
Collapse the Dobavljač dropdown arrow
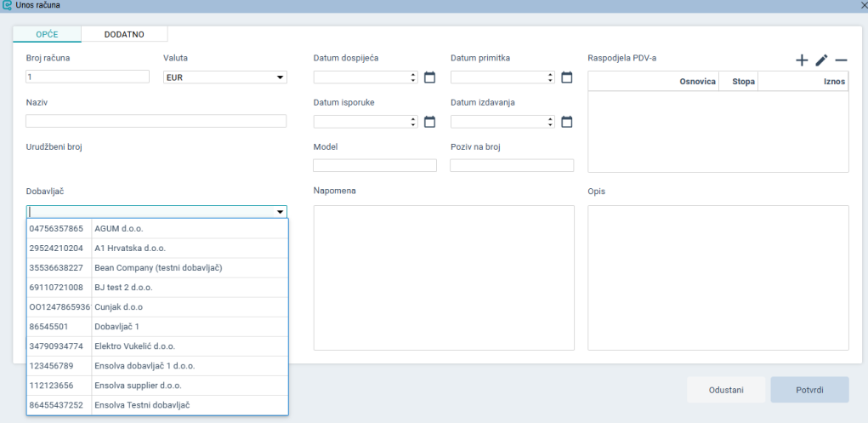coord(280,212)
